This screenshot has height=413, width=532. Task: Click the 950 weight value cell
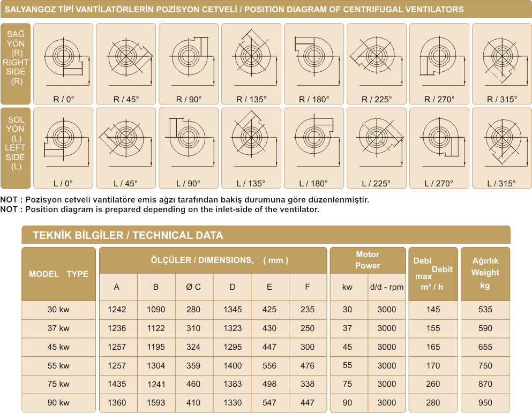pos(485,403)
